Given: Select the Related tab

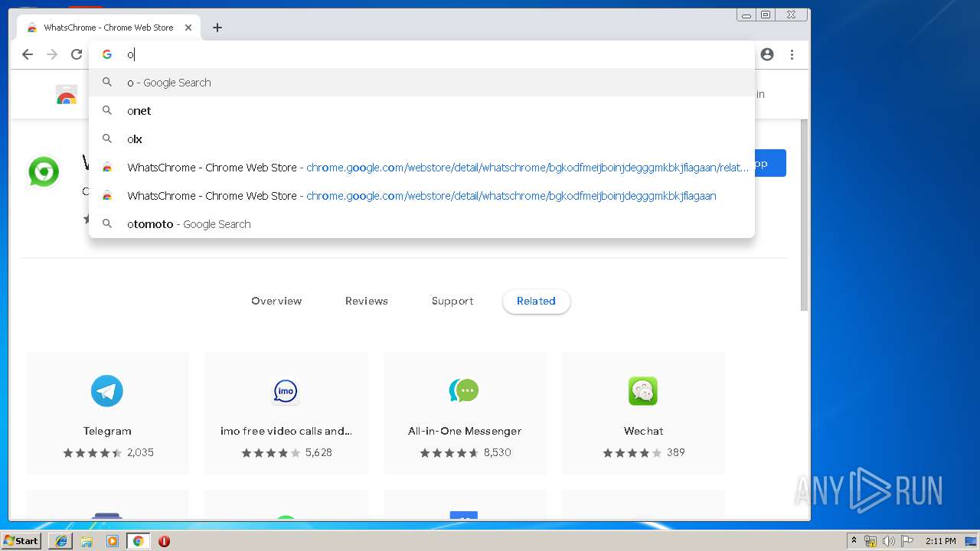Looking at the screenshot, I should point(536,301).
